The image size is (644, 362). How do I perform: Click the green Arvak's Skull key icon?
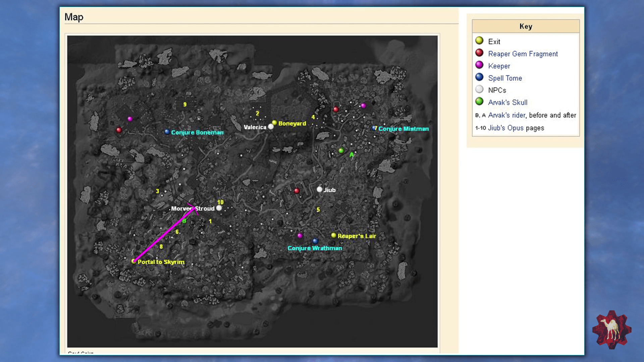point(479,101)
